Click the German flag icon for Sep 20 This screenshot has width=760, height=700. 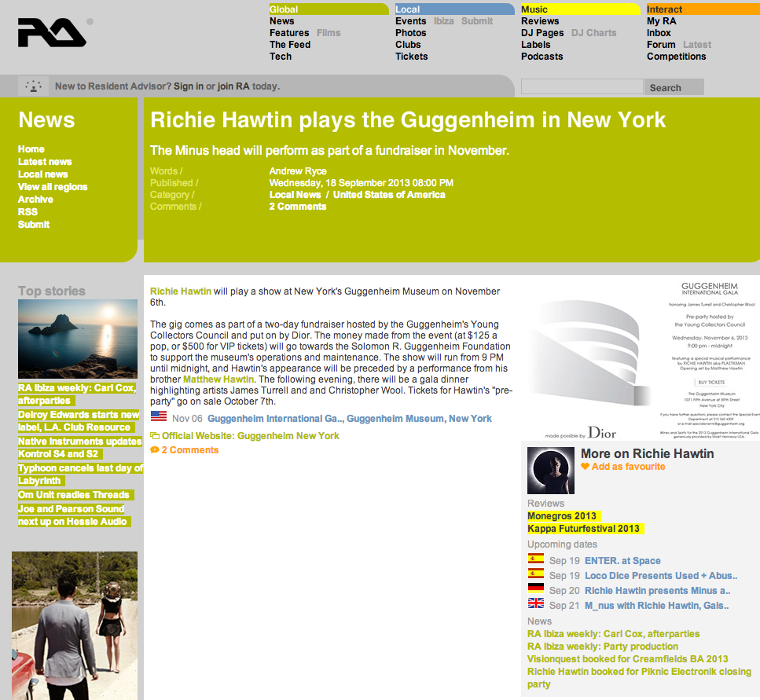pos(535,588)
